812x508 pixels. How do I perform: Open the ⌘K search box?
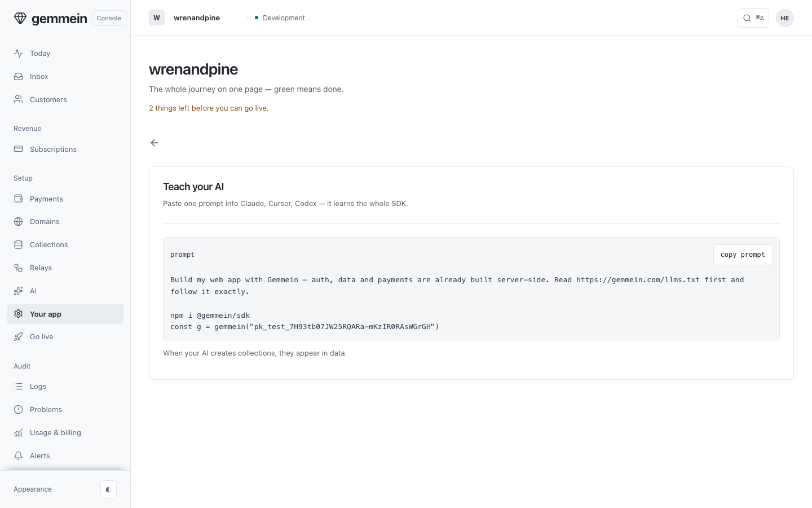click(x=753, y=18)
